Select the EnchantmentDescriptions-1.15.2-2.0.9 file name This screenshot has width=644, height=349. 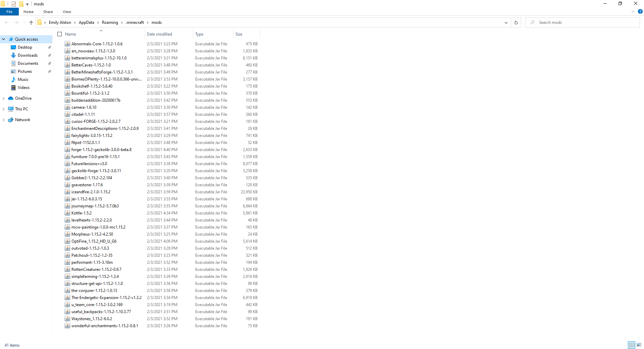click(x=105, y=129)
